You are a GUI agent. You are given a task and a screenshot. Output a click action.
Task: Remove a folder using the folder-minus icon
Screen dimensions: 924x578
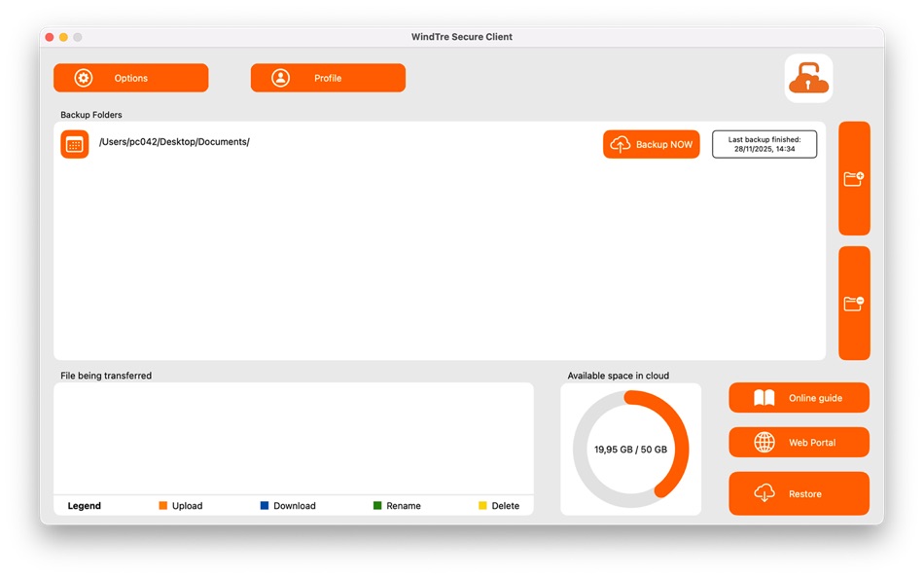point(854,302)
